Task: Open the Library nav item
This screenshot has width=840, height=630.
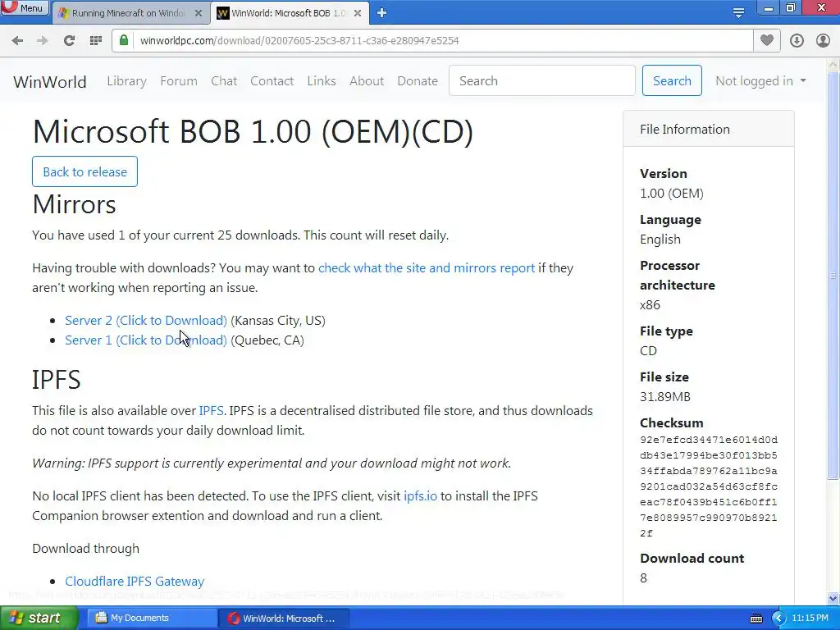Action: click(127, 81)
